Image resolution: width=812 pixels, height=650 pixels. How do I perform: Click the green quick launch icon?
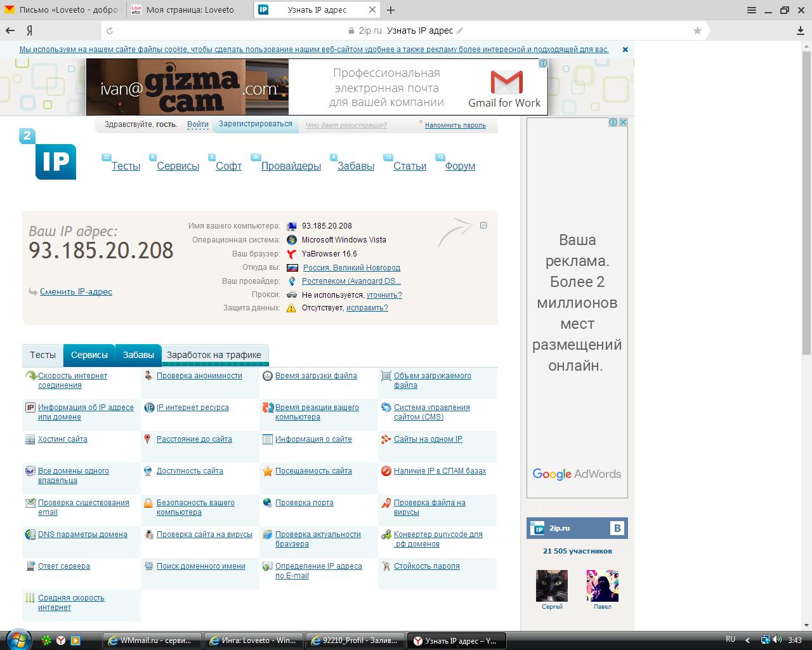pos(46,640)
